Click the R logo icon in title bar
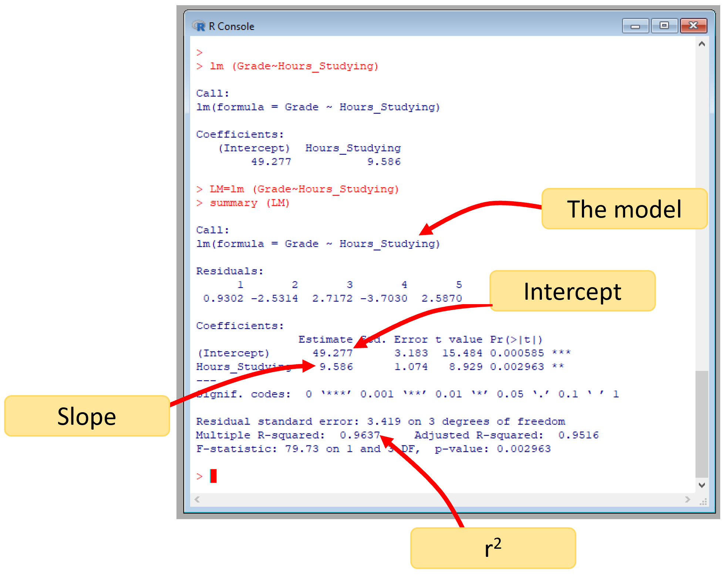The image size is (728, 575). 199,26
